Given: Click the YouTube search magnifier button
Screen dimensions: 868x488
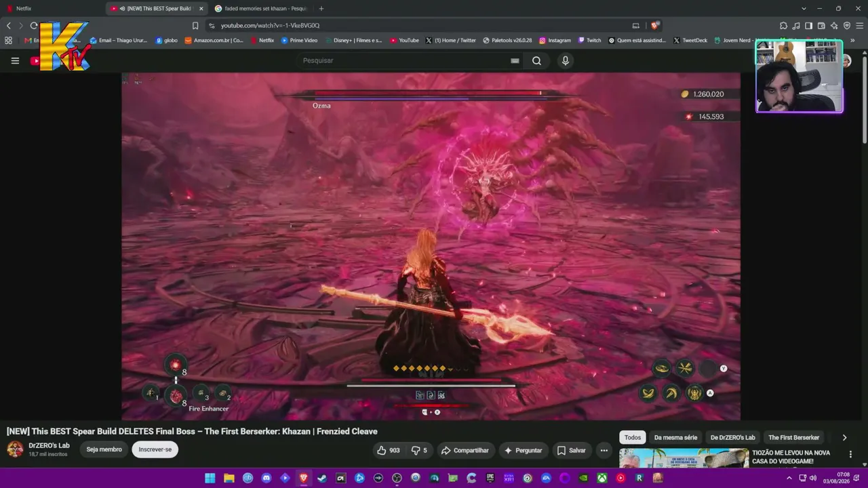Looking at the screenshot, I should 536,60.
